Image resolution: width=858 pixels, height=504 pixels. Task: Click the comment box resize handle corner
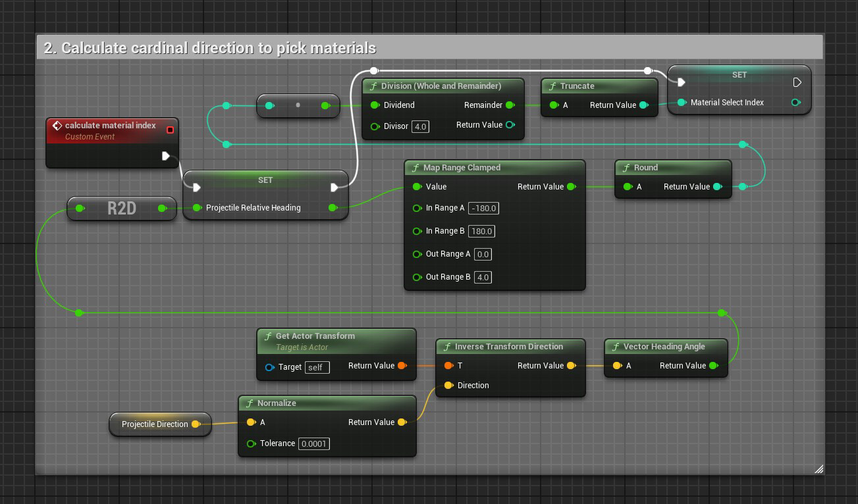[818, 469]
